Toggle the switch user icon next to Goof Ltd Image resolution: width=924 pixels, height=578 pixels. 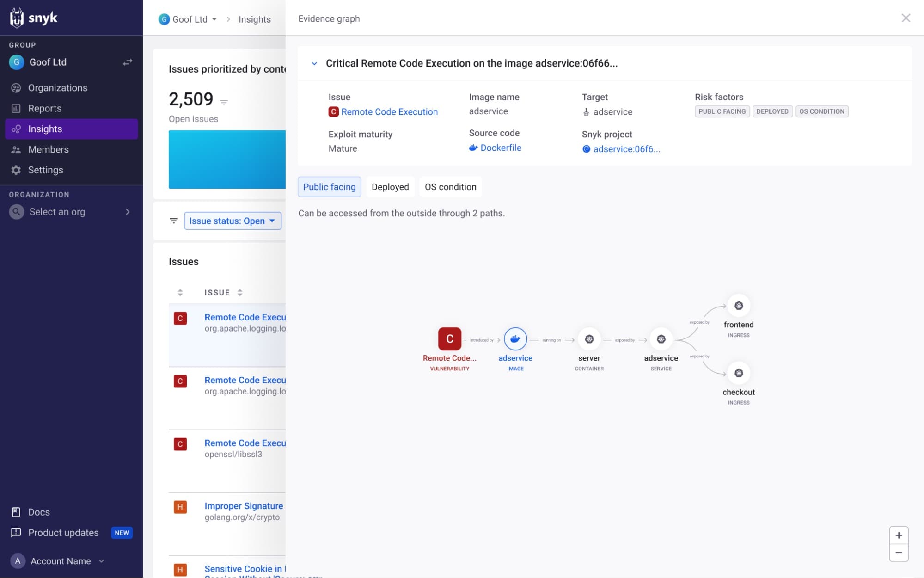(127, 62)
